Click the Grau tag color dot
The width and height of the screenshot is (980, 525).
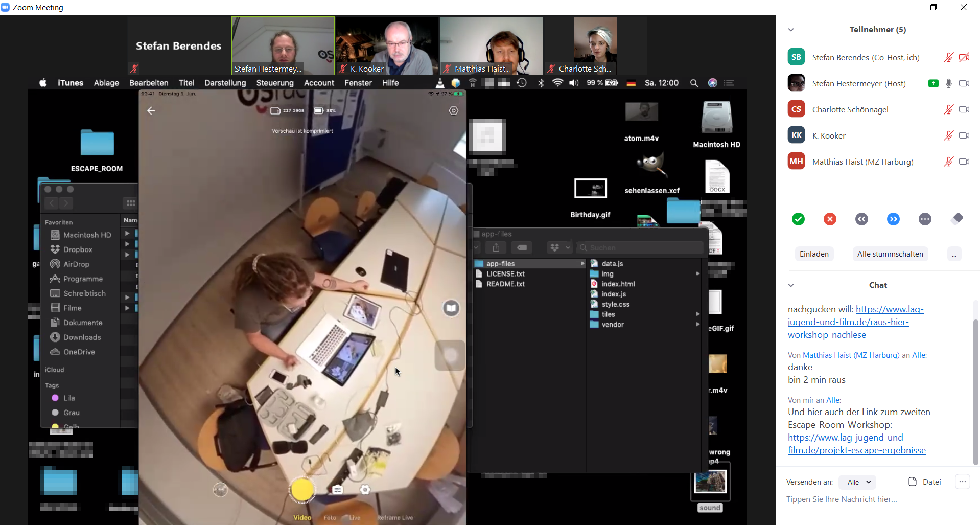pos(55,413)
